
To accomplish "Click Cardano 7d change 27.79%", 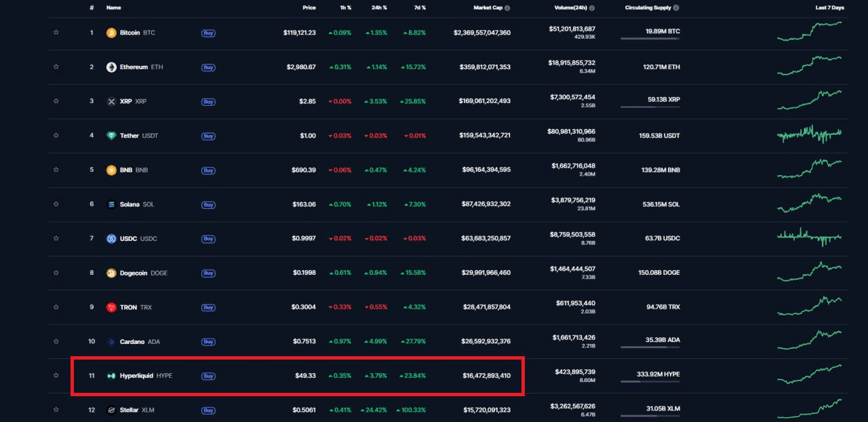I will click(x=413, y=341).
